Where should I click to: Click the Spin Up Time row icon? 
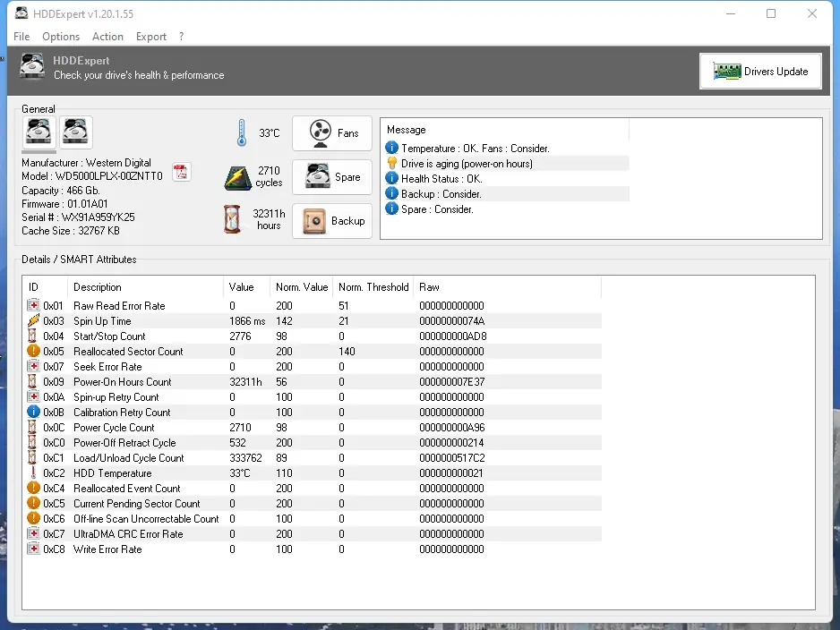(x=33, y=320)
